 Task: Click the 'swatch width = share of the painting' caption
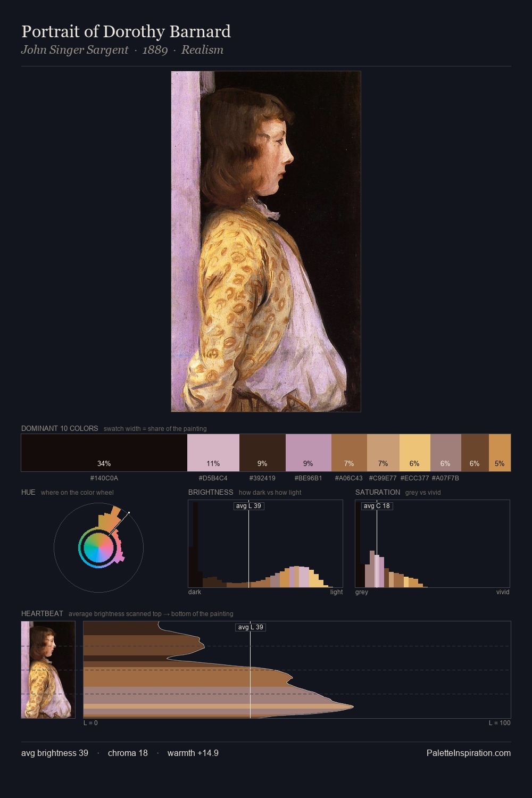point(155,429)
